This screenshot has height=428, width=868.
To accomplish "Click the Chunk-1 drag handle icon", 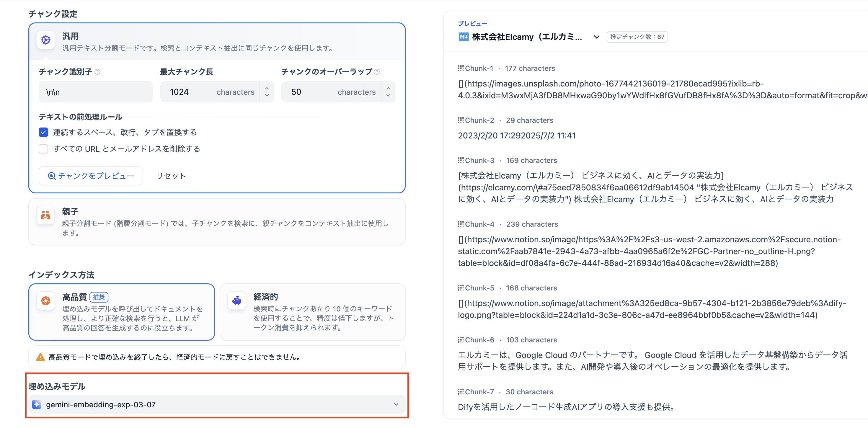I will (460, 68).
